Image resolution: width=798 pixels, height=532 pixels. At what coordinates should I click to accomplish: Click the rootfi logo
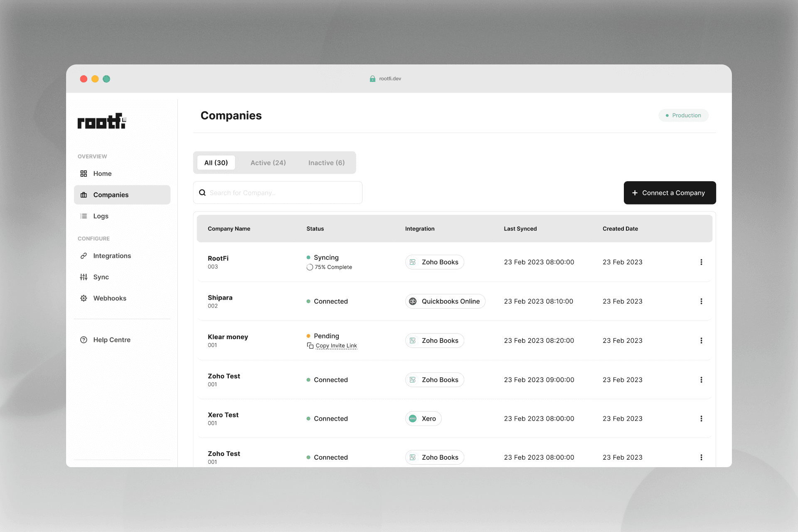[x=101, y=121]
